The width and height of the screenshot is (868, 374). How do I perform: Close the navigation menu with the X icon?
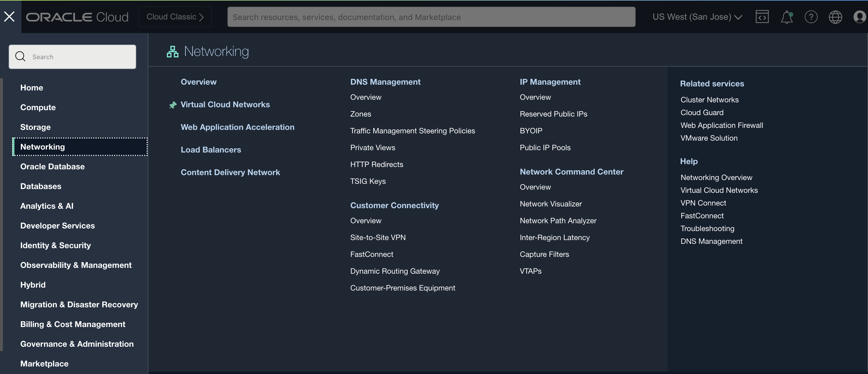[9, 16]
